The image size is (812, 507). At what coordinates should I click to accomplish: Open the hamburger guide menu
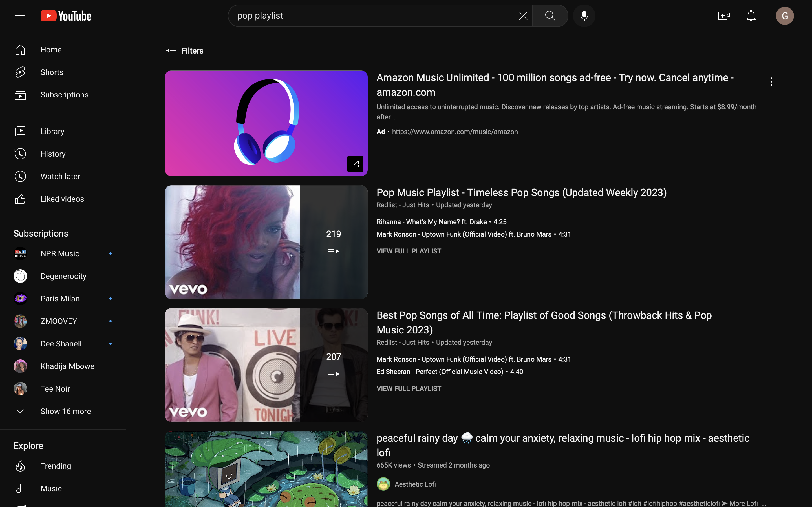(x=20, y=16)
